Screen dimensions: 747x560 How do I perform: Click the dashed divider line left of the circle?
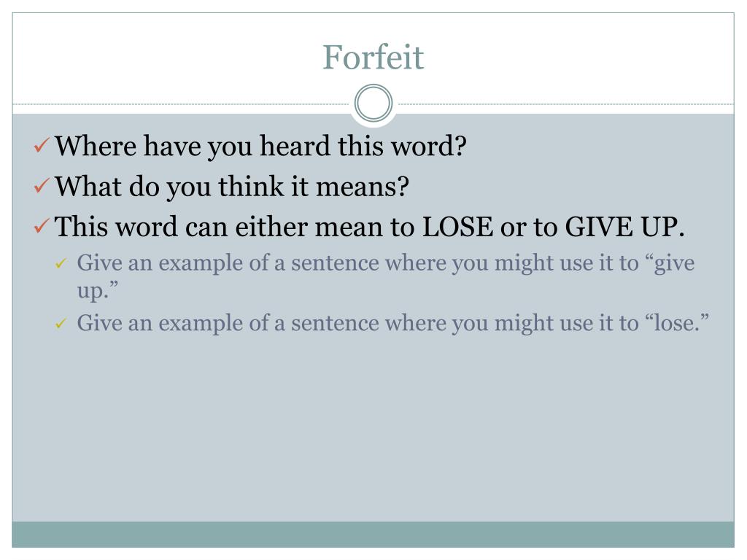pos(181,104)
